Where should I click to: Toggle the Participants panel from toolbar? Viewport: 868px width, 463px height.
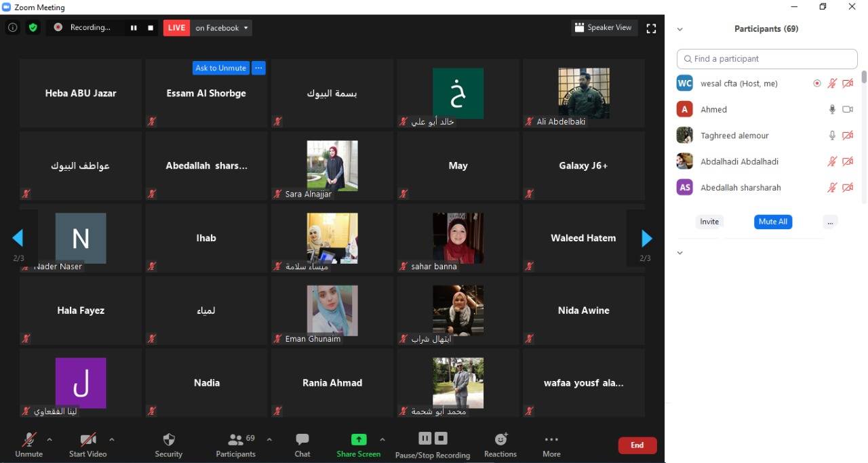click(x=236, y=445)
